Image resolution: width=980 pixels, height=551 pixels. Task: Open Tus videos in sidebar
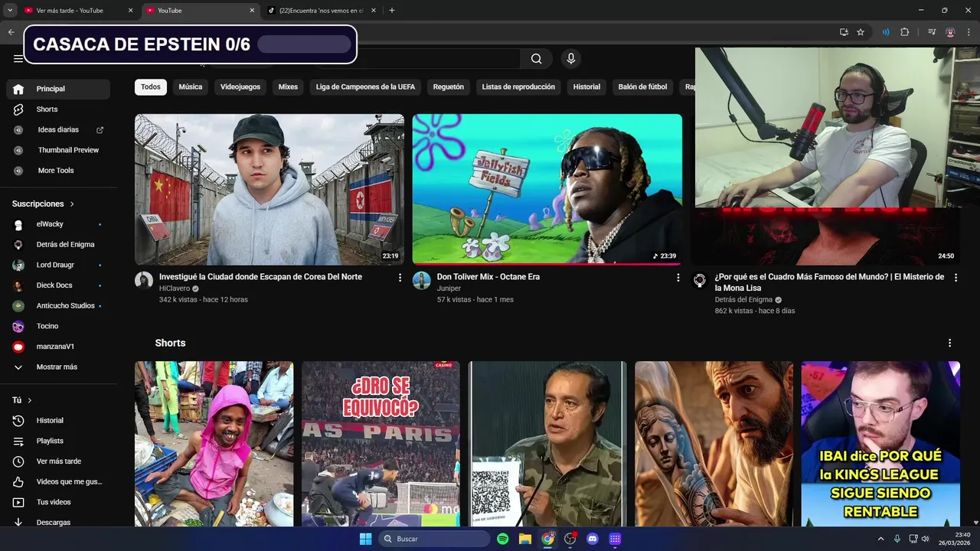point(58,502)
